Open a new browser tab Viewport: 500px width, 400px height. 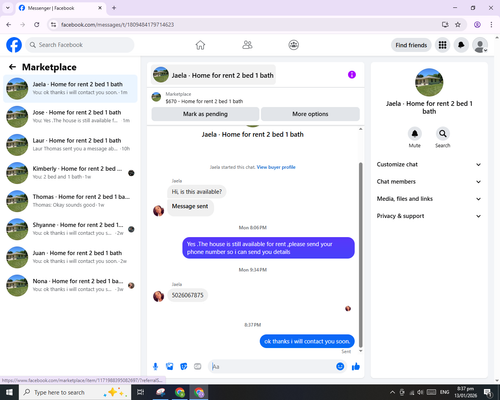[114, 8]
